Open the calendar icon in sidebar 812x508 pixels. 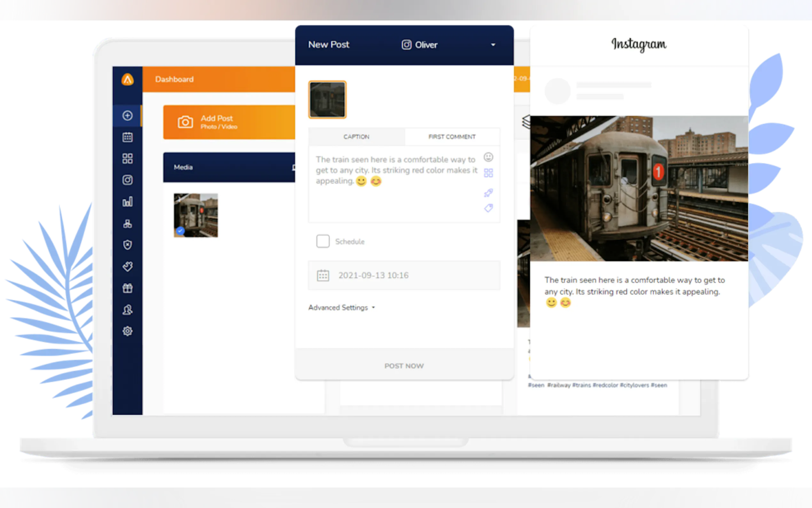point(127,137)
